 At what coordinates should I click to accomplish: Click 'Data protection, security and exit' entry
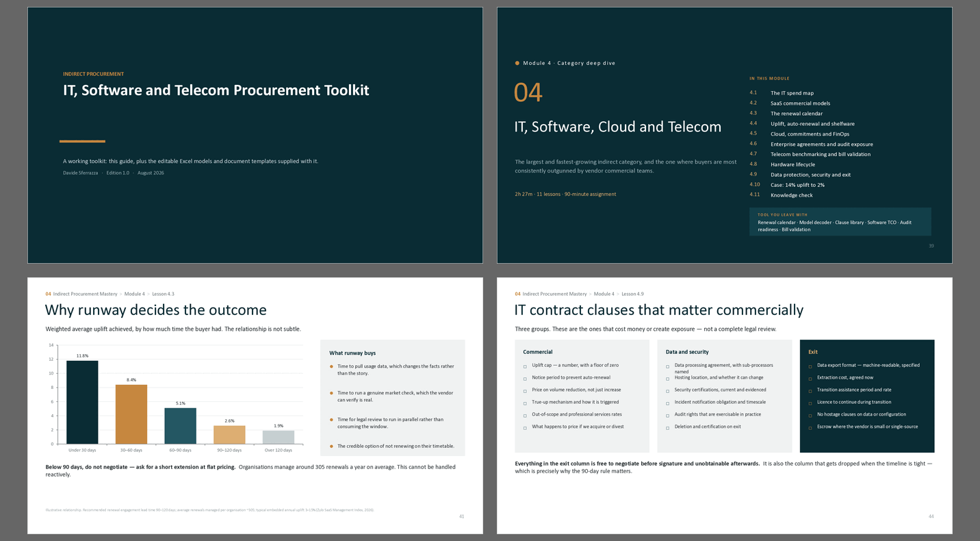pos(811,175)
